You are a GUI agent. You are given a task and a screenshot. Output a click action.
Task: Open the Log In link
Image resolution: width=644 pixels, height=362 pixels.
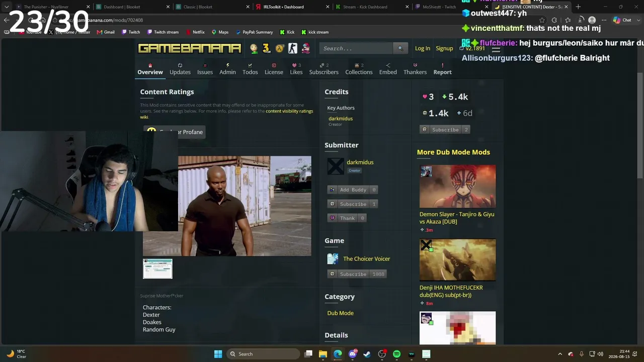click(x=423, y=48)
